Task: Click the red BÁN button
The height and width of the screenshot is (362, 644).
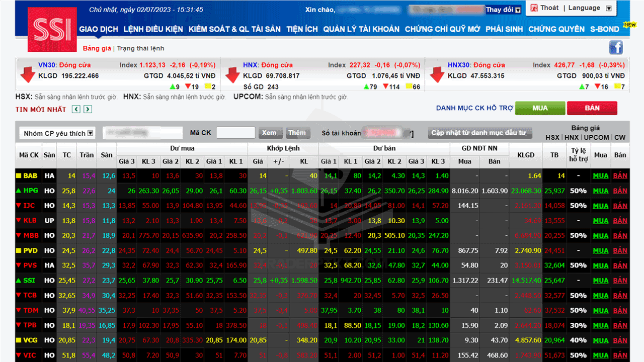Action: [592, 108]
